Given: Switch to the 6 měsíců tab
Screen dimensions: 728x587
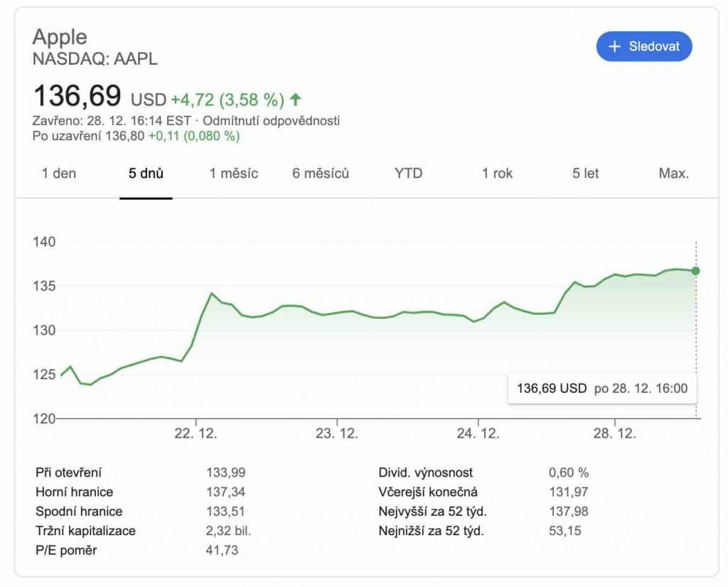Looking at the screenshot, I should tap(321, 174).
